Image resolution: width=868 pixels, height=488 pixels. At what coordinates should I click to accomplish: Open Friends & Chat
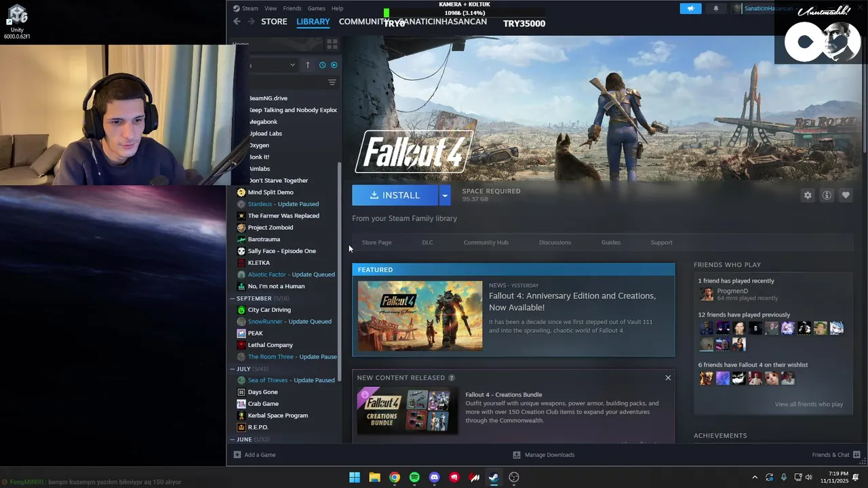coord(836,455)
